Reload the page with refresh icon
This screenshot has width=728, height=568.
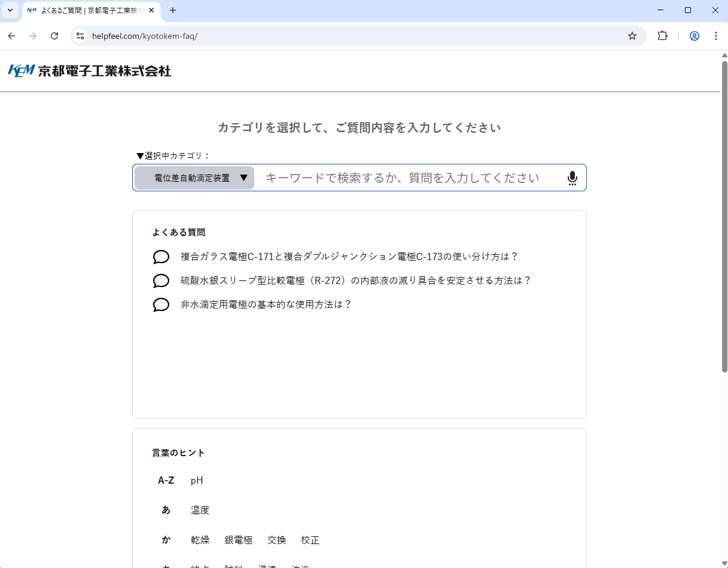[54, 36]
